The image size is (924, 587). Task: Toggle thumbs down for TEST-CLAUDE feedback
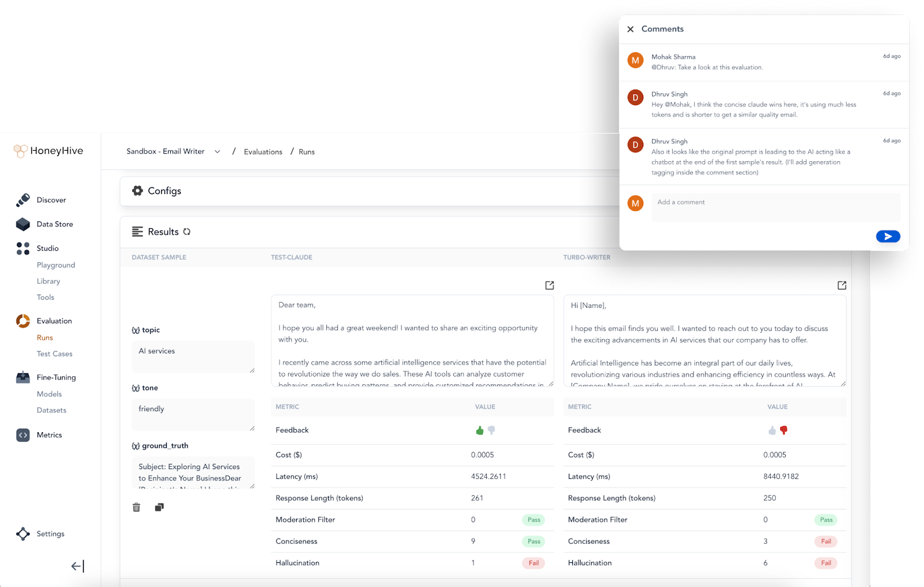pos(491,430)
